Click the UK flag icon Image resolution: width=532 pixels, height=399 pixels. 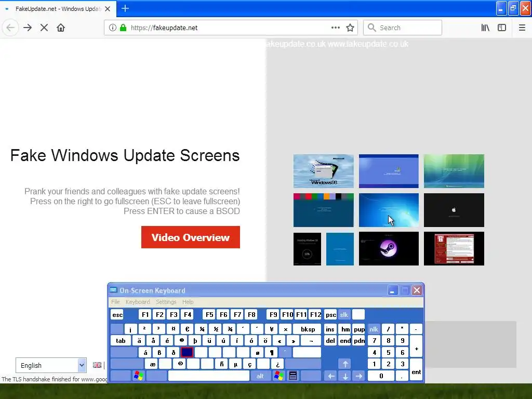[x=97, y=365]
